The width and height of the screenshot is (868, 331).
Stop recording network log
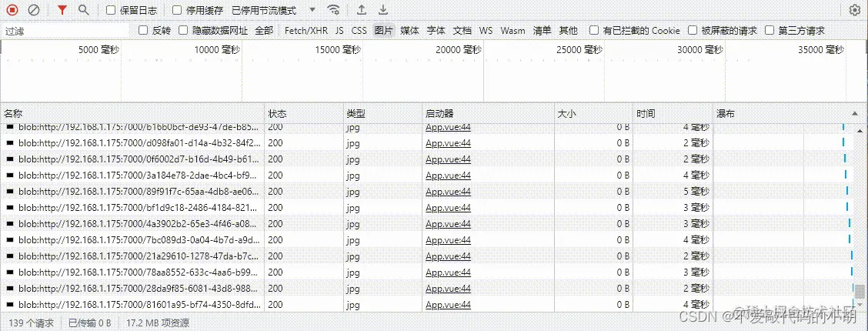click(x=13, y=10)
